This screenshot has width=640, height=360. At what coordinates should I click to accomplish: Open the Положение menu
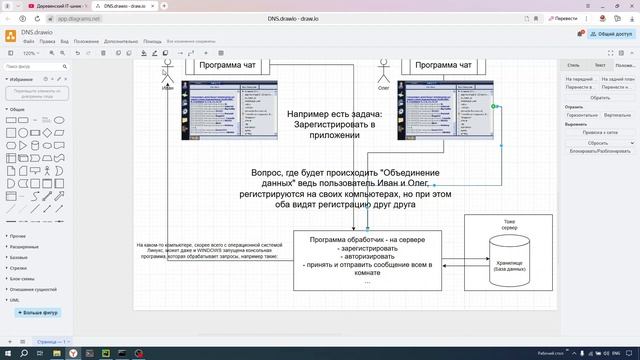[86, 41]
